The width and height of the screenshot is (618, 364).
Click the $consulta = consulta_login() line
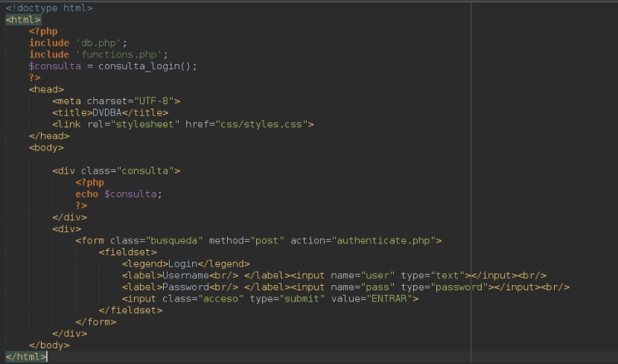pyautogui.click(x=112, y=66)
